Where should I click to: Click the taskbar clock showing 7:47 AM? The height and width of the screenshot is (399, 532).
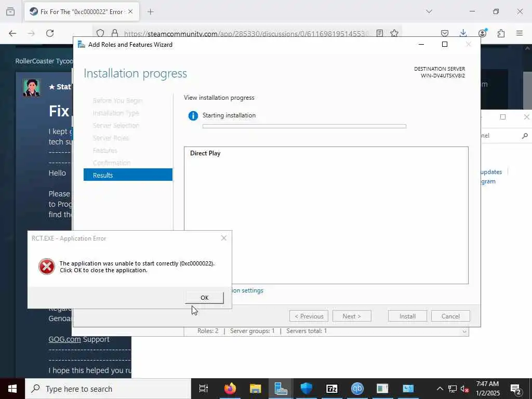coord(487,389)
